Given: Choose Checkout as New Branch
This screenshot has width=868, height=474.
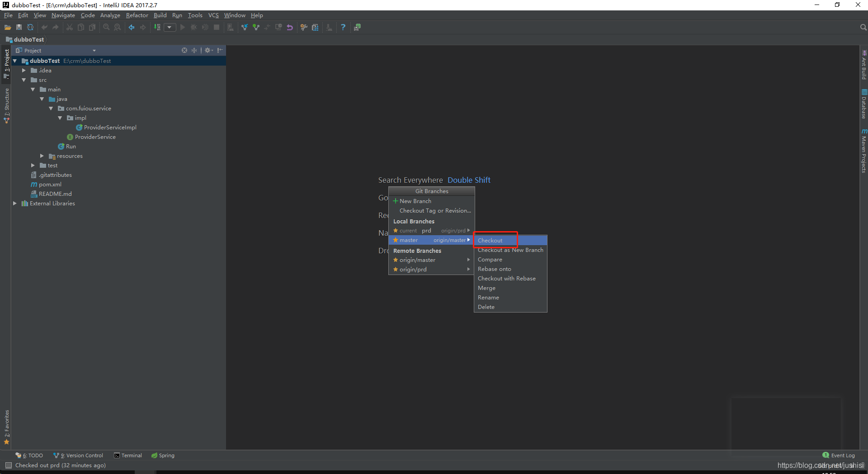Looking at the screenshot, I should pyautogui.click(x=510, y=250).
